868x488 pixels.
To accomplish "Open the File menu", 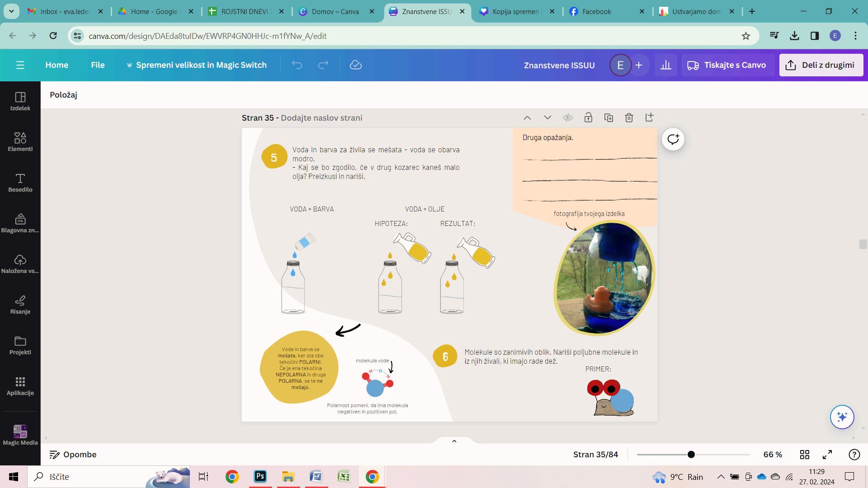I will [98, 65].
